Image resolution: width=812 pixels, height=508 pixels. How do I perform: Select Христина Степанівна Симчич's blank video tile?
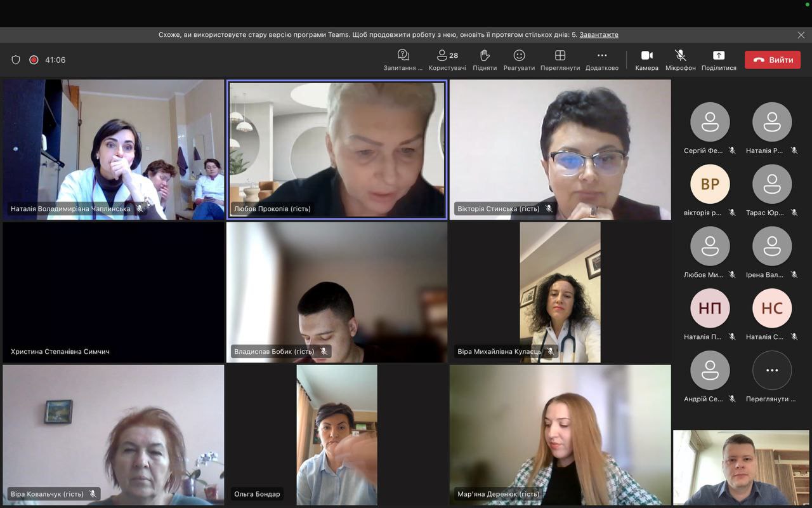[x=114, y=292]
